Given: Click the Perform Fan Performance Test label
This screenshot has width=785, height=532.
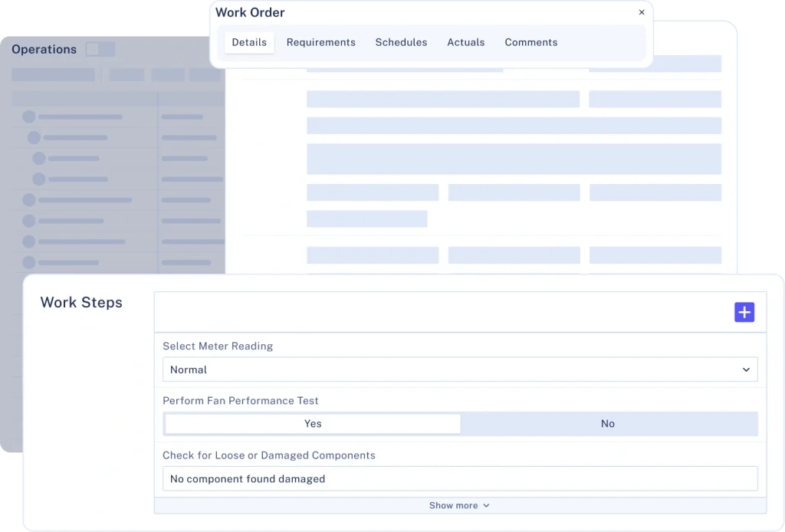Looking at the screenshot, I should (x=240, y=400).
